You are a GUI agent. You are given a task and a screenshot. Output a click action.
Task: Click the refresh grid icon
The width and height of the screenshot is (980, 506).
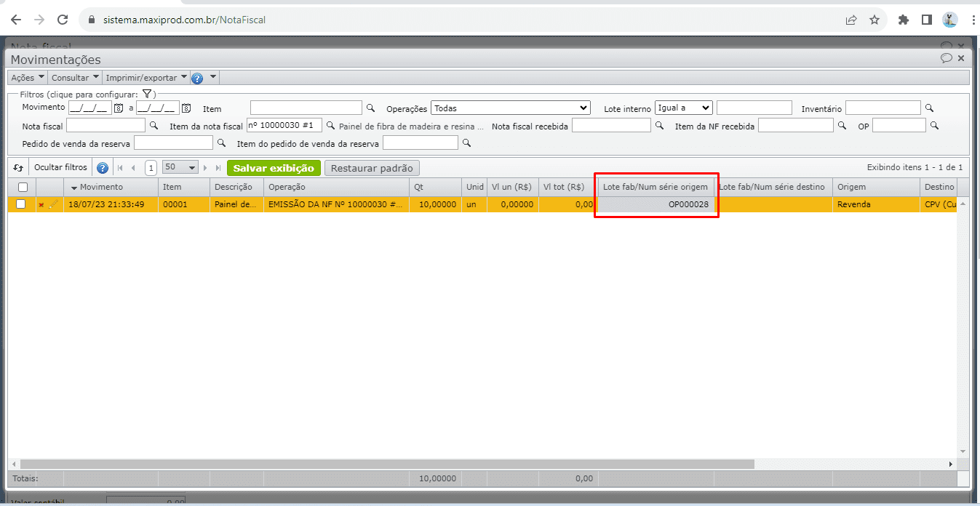(19, 168)
